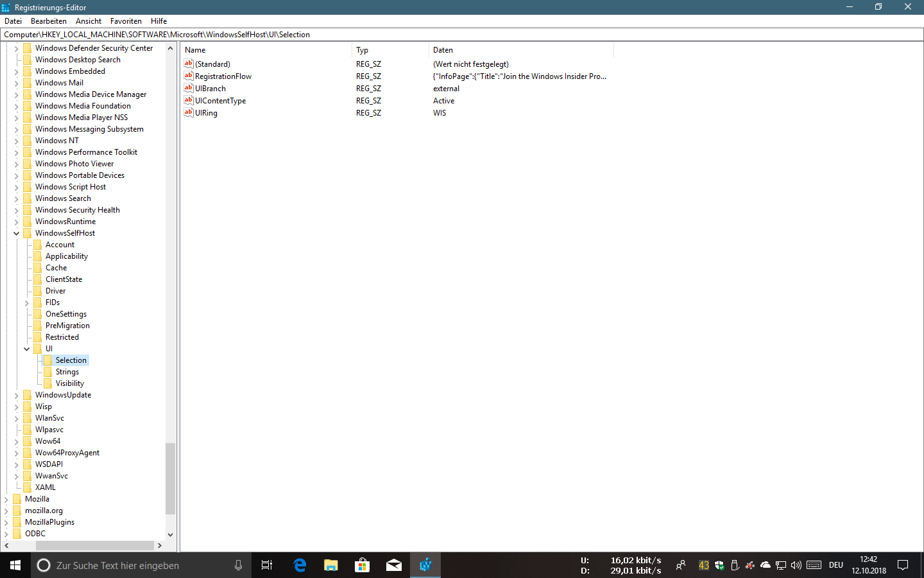This screenshot has height=578, width=924.
Task: Open Microsoft Store from the taskbar
Action: tap(362, 565)
